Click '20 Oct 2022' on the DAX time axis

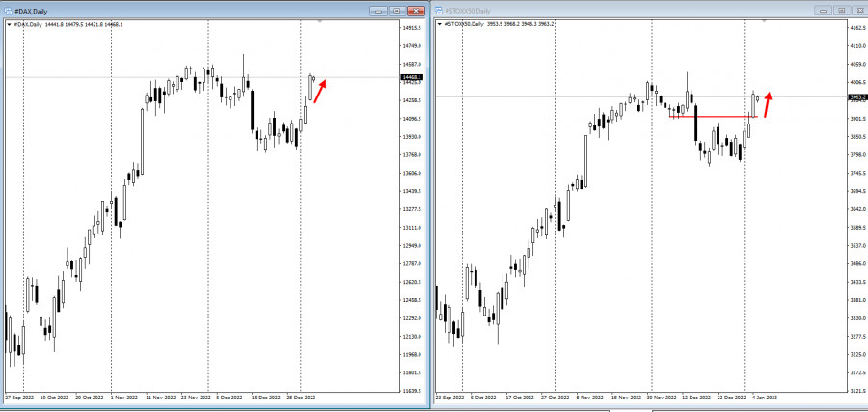pyautogui.click(x=90, y=398)
